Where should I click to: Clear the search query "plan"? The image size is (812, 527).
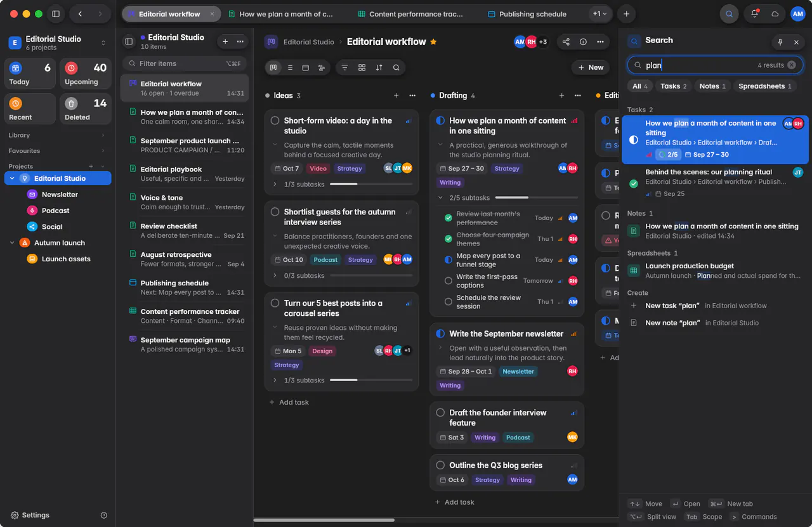[792, 65]
